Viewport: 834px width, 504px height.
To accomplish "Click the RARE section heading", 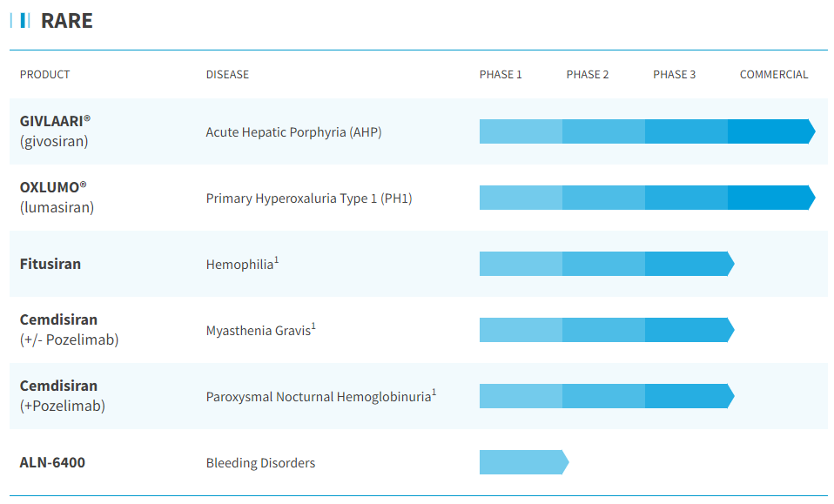I will (66, 21).
